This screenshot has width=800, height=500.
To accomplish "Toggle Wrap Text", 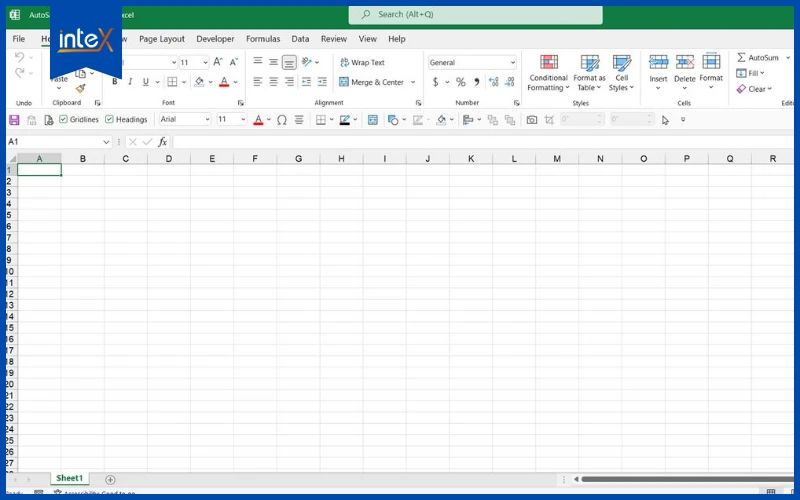I will click(x=363, y=62).
